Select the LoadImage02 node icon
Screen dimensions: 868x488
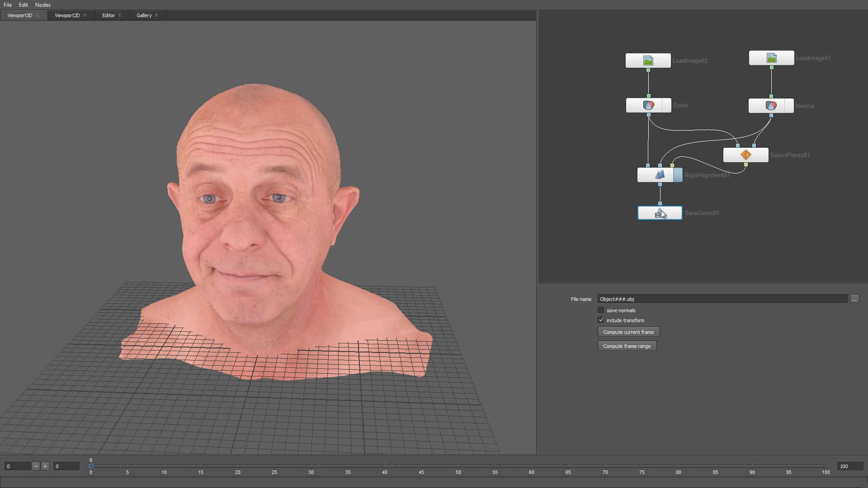point(648,60)
